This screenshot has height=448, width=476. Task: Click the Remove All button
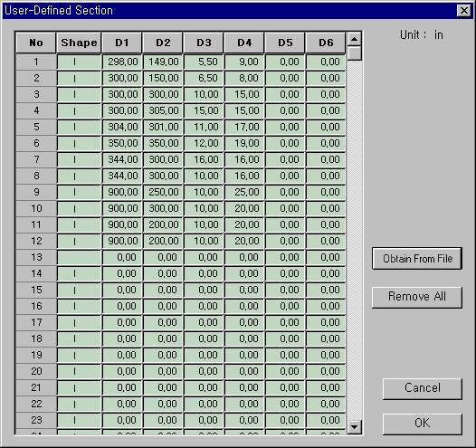tap(417, 297)
